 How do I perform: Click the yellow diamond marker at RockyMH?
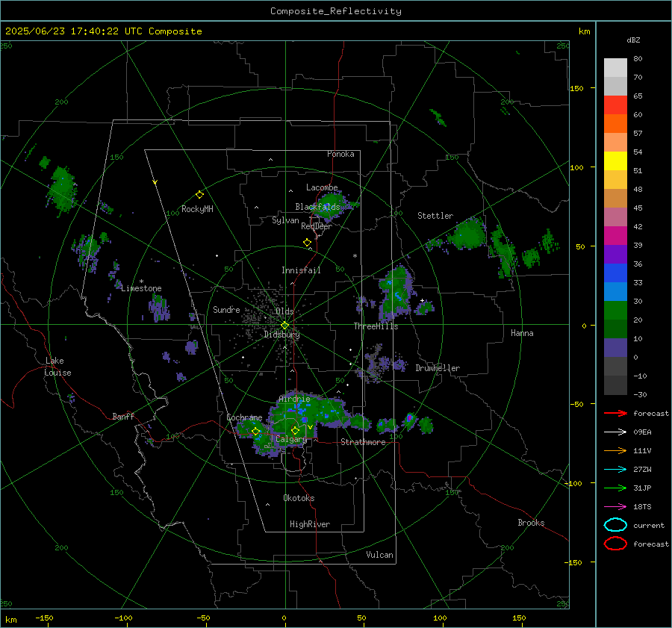tap(199, 195)
